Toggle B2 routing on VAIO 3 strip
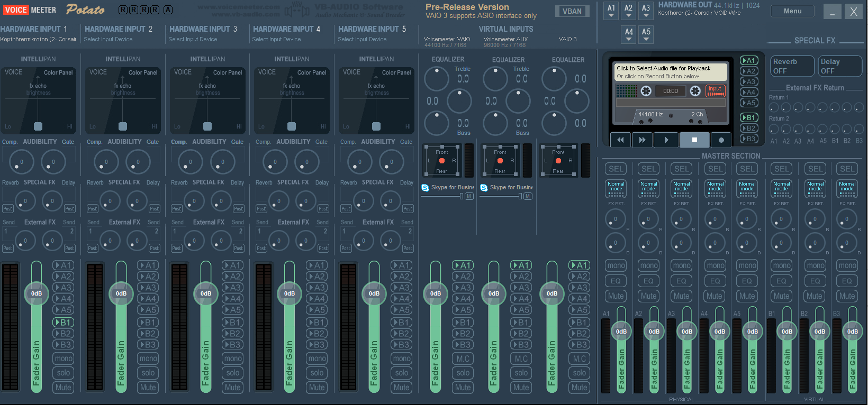Screen dimensions: 868x405 point(580,334)
